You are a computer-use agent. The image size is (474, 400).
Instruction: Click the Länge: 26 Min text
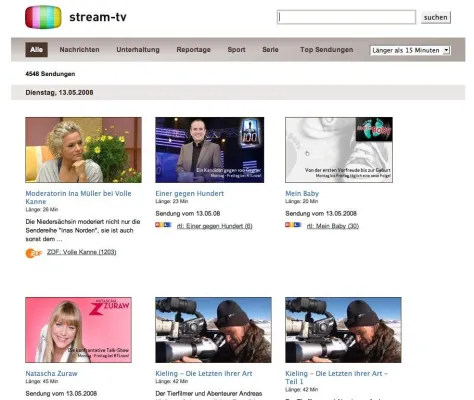pos(42,209)
